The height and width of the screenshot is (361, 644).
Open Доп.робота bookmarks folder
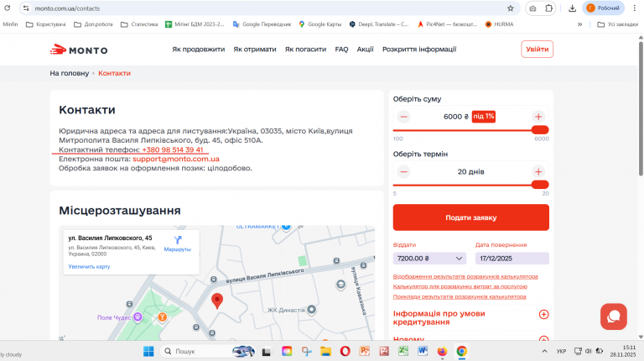click(93, 24)
